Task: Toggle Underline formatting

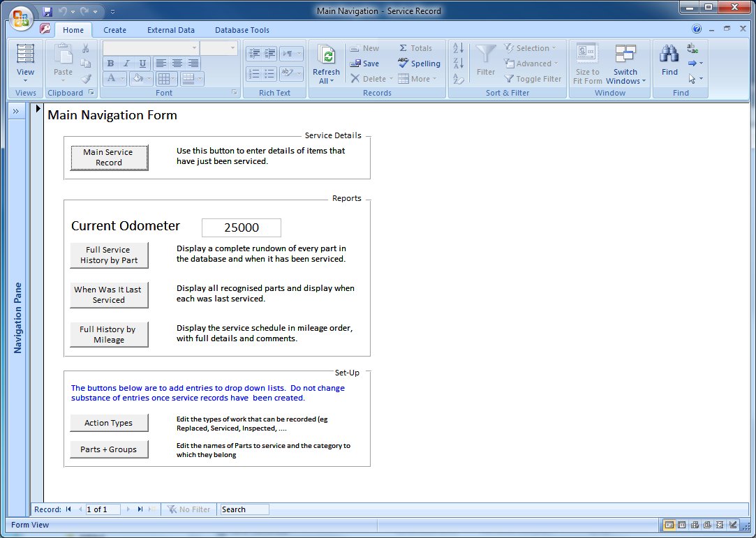Action: pyautogui.click(x=142, y=63)
